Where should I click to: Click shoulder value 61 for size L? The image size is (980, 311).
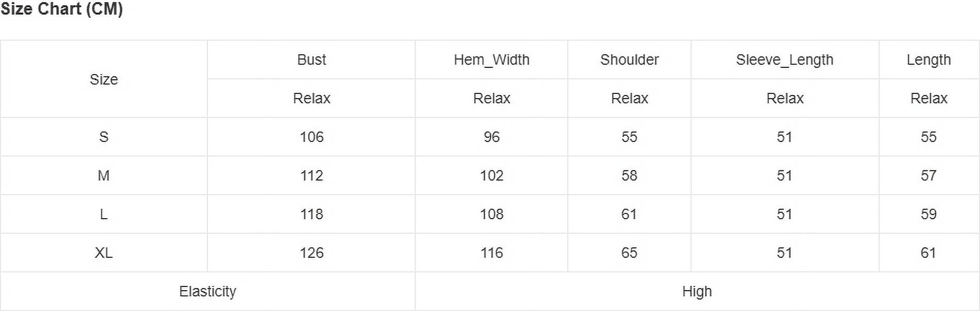[x=629, y=214]
